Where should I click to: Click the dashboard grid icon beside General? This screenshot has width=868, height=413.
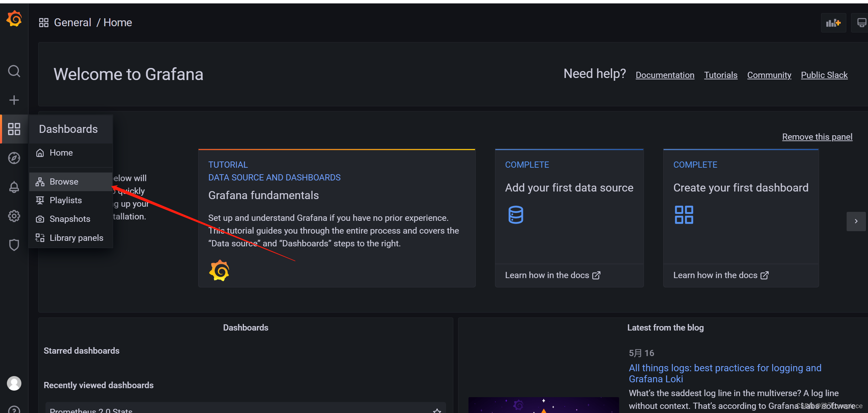(x=44, y=23)
